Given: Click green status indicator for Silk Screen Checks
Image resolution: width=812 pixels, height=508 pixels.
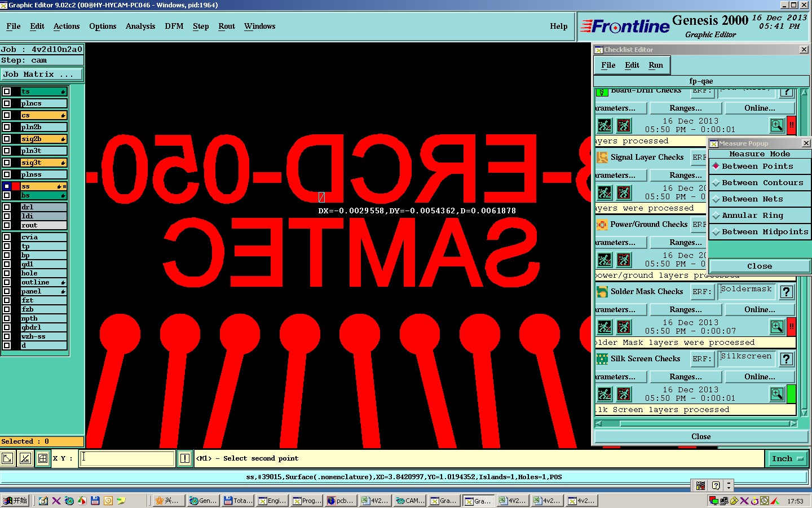Looking at the screenshot, I should (791, 394).
